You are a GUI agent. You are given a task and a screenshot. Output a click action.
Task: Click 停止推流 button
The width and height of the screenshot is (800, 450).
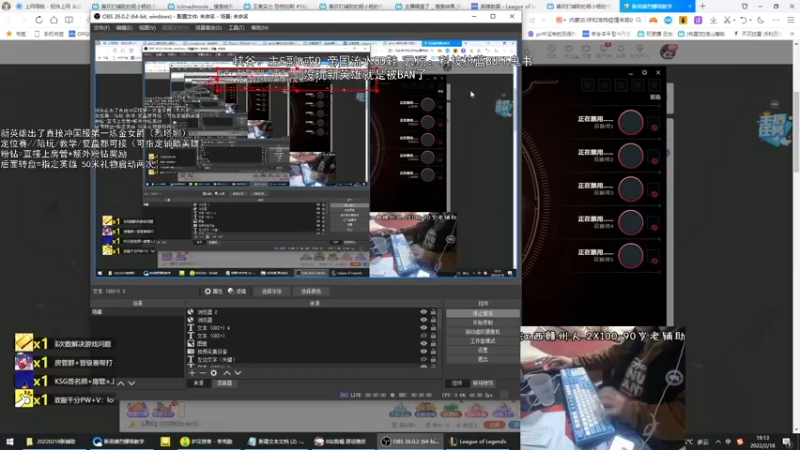(x=483, y=314)
